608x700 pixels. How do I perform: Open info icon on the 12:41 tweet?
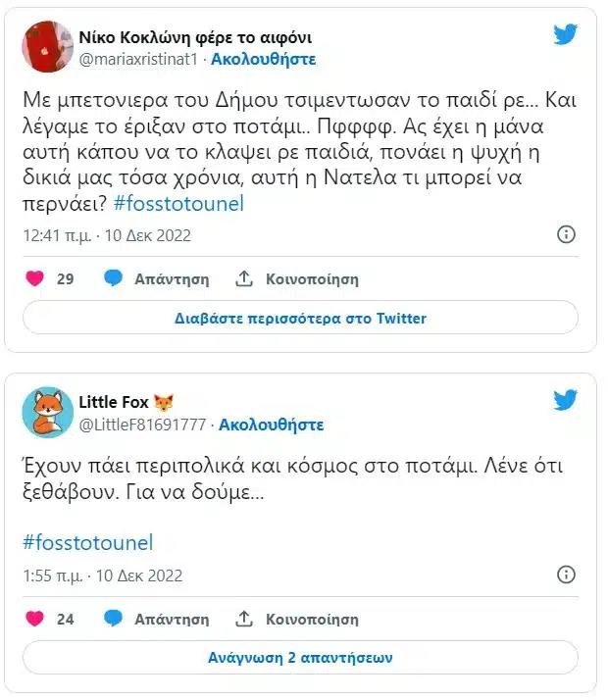(566, 234)
